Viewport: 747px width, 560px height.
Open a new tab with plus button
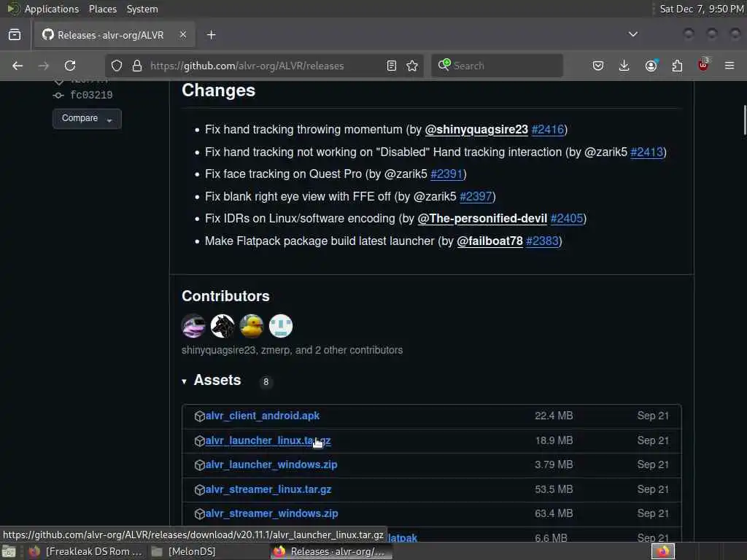click(212, 35)
